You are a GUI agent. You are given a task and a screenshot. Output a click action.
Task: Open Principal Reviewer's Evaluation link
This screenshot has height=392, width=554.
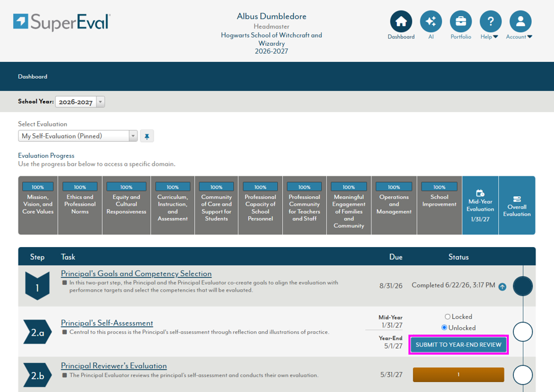click(x=114, y=366)
